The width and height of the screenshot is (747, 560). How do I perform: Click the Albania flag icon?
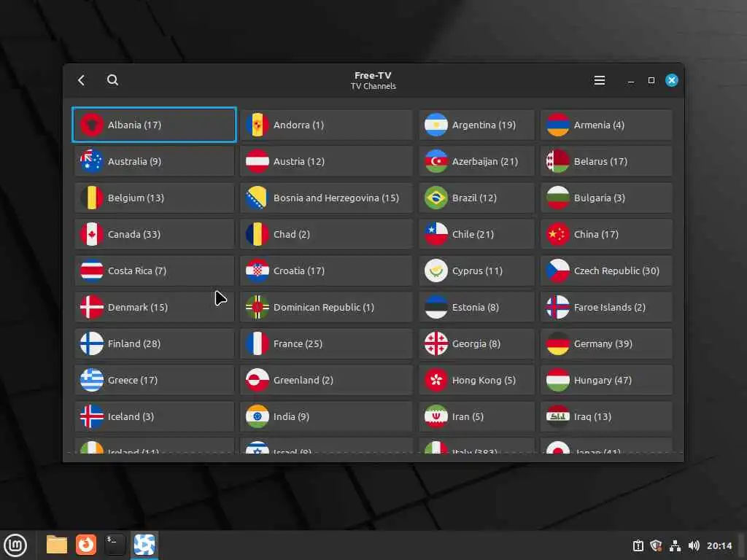point(92,125)
